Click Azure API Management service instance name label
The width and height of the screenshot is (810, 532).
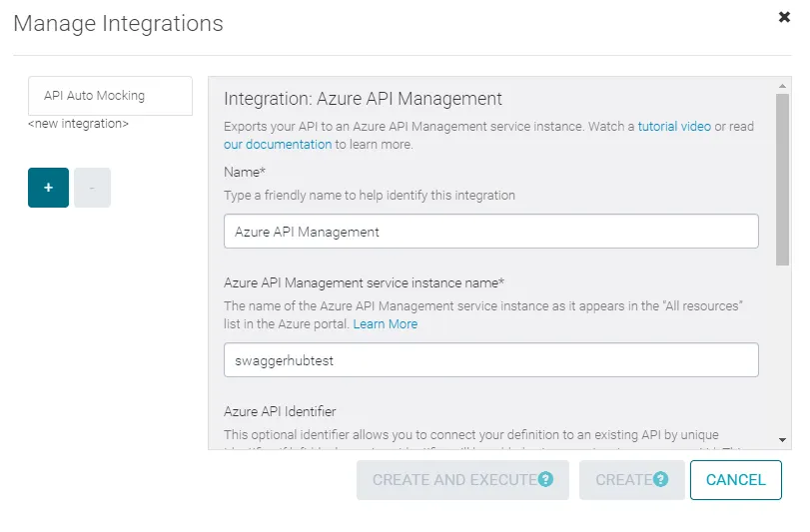364,282
